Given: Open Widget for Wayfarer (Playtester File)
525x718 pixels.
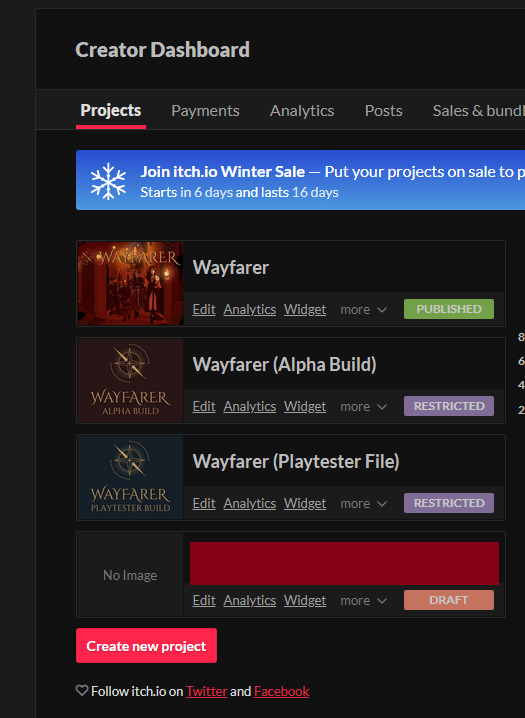Looking at the screenshot, I should 305,504.
